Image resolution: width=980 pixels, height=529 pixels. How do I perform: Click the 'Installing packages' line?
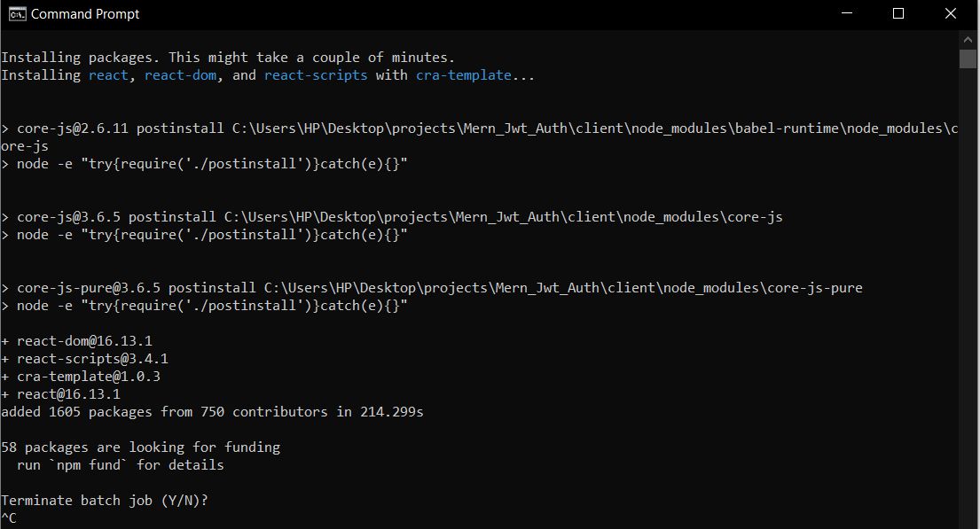(x=228, y=58)
